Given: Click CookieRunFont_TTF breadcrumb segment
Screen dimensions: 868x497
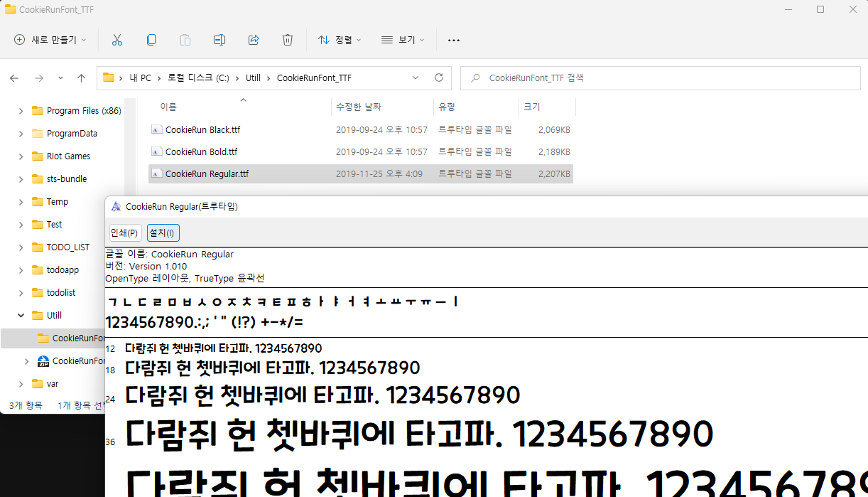Looking at the screenshot, I should [314, 78].
